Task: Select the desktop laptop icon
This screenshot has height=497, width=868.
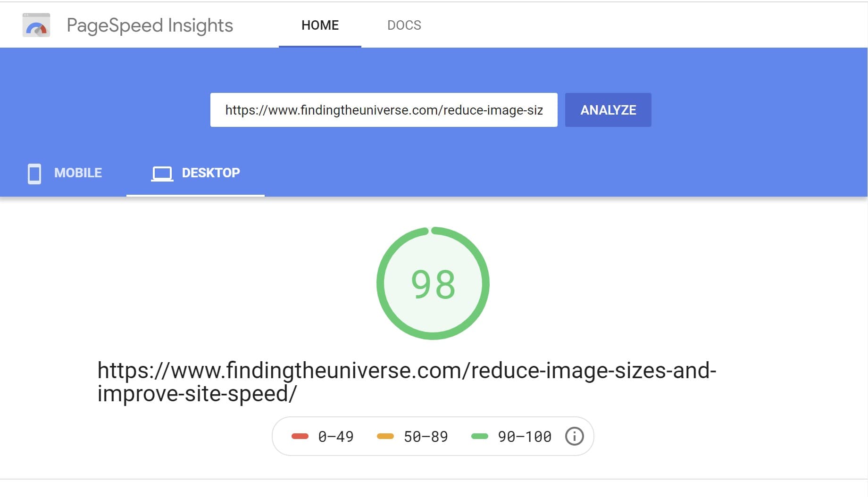Action: pyautogui.click(x=162, y=173)
